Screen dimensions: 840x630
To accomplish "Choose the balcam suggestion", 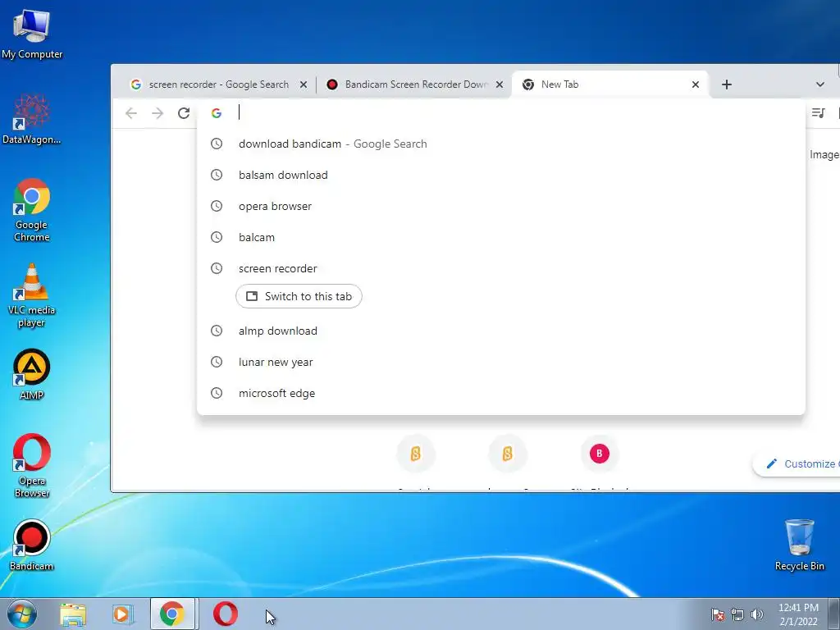I will (x=501, y=237).
